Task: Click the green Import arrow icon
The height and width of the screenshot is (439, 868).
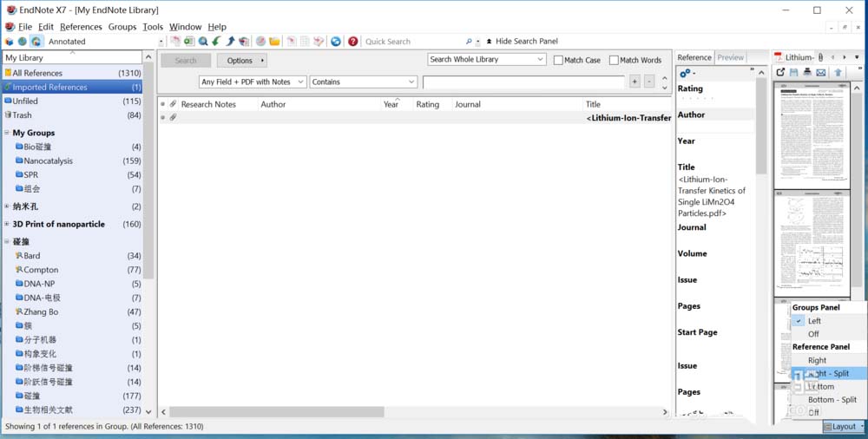Action: coord(216,42)
